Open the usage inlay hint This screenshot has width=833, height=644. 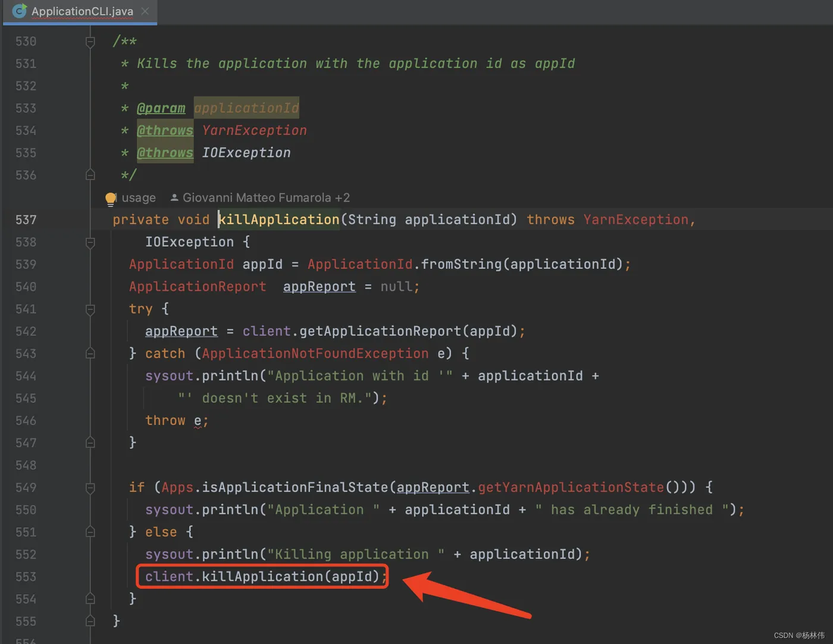pyautogui.click(x=139, y=197)
